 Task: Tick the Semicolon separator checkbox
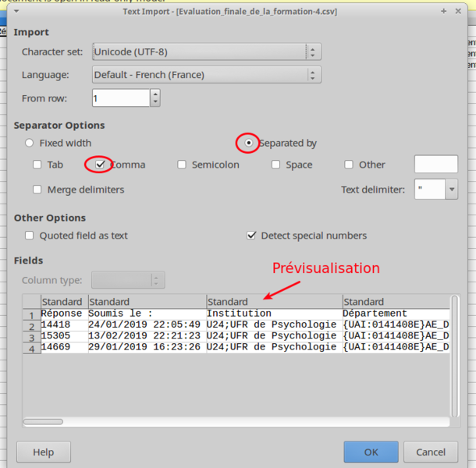pyautogui.click(x=182, y=165)
